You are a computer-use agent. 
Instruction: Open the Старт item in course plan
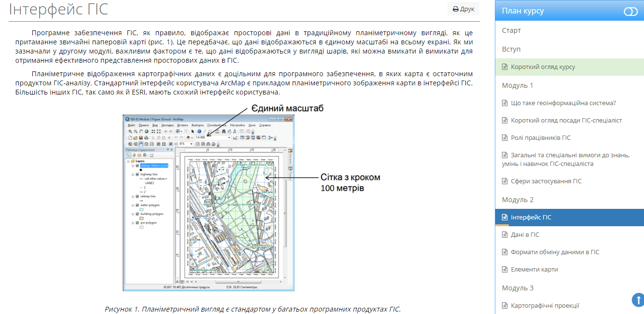[x=511, y=30]
